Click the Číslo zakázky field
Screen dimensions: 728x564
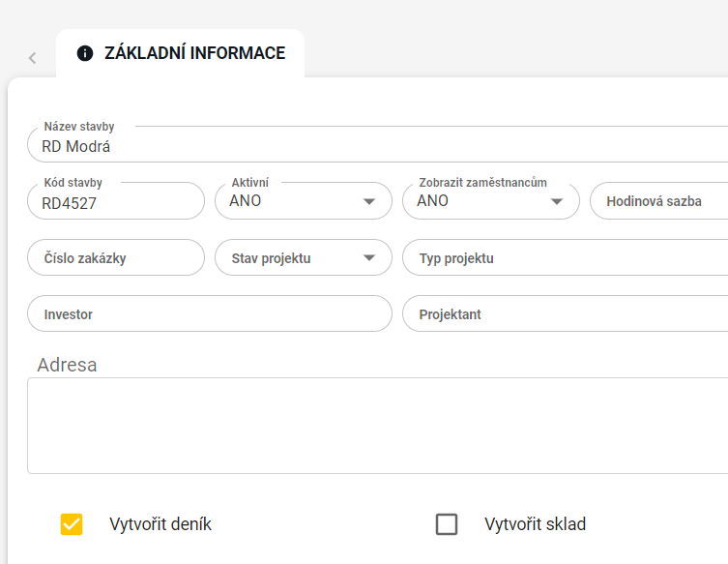[x=116, y=258]
